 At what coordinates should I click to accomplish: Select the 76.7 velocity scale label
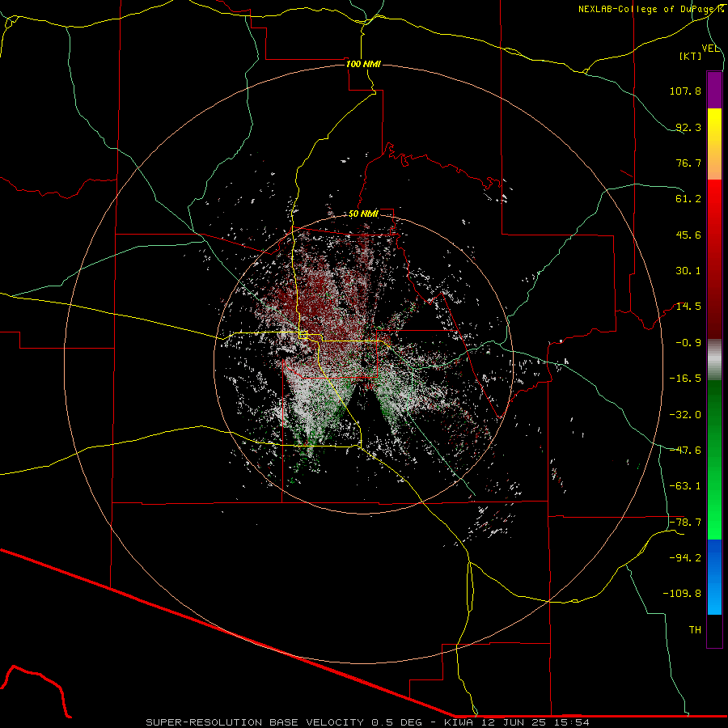point(688,163)
